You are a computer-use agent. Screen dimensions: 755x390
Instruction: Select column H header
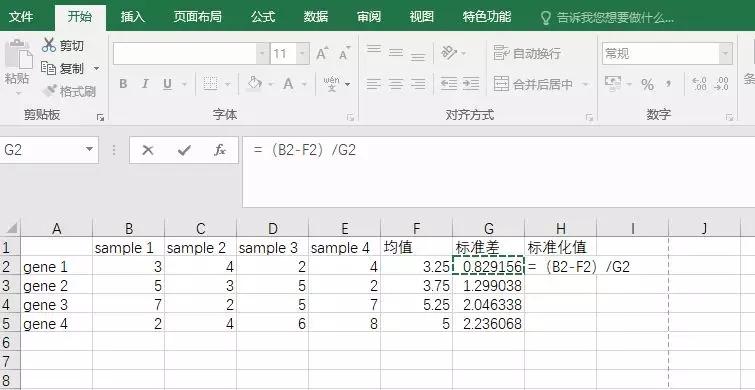pyautogui.click(x=560, y=228)
